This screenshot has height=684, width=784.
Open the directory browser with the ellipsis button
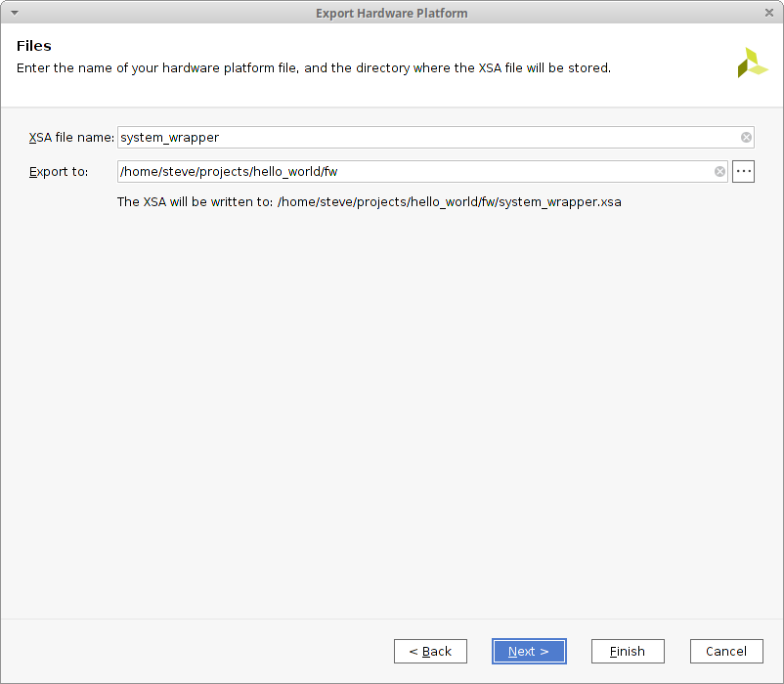point(743,172)
